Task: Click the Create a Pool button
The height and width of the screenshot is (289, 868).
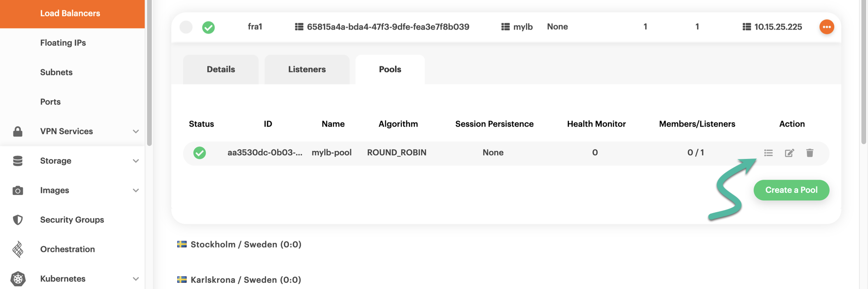Action: point(791,190)
